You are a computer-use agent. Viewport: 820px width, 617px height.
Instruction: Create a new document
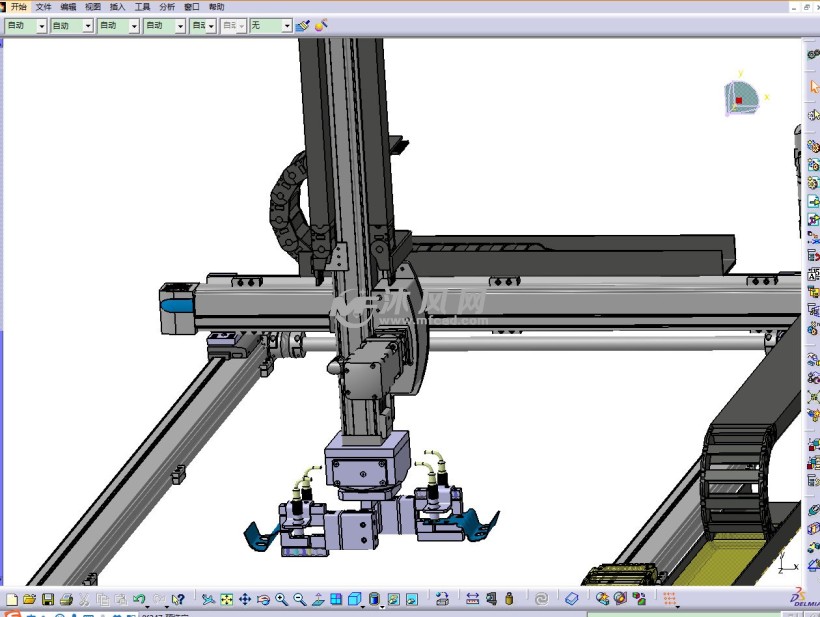12,599
